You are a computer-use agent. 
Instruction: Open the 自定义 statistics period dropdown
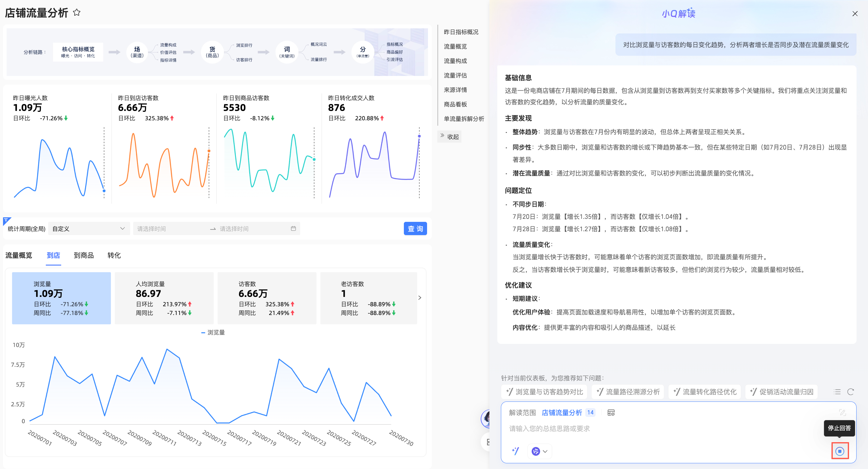point(89,228)
